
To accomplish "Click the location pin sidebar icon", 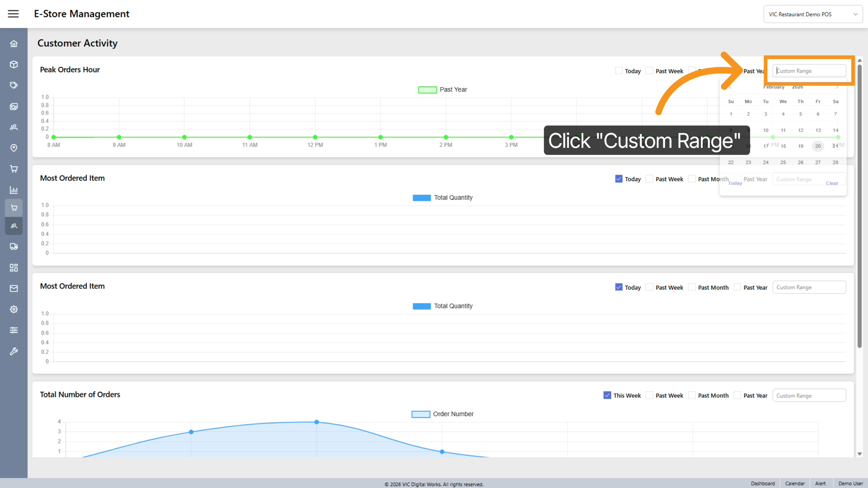I will 14,148.
